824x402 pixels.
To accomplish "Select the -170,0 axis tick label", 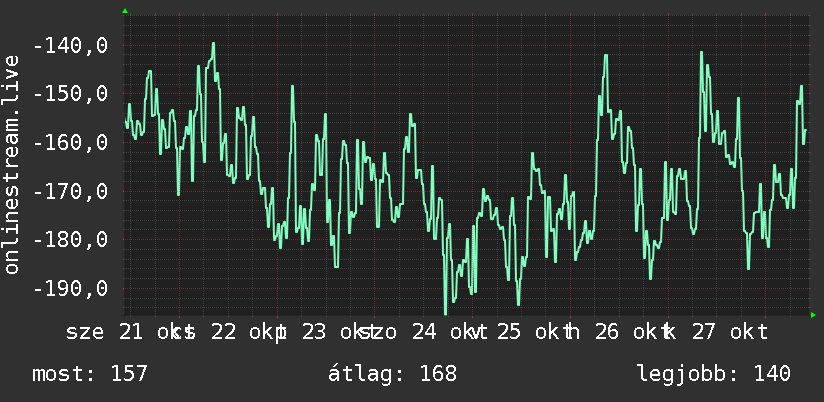I will pos(70,191).
